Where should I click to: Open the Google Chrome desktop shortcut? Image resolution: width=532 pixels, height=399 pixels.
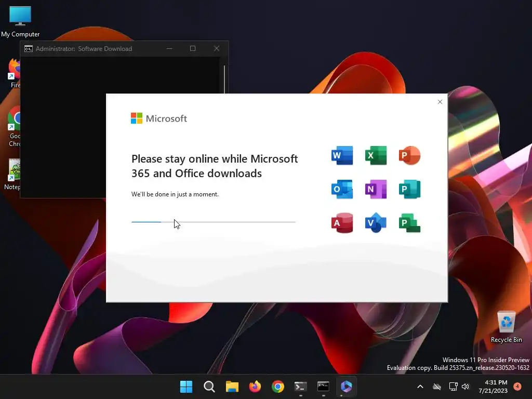pyautogui.click(x=15, y=126)
